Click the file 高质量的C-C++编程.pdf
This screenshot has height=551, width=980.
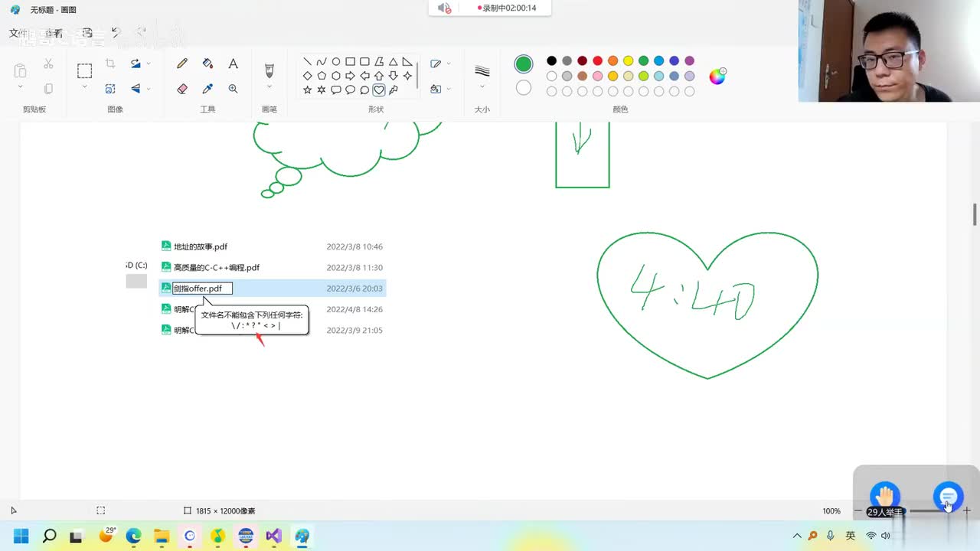(217, 267)
